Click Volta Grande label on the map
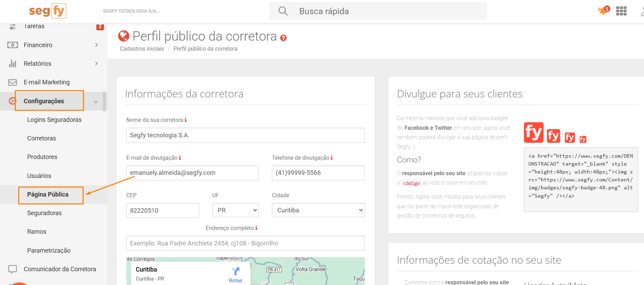Image resolution: width=644 pixels, height=285 pixels. pyautogui.click(x=310, y=269)
